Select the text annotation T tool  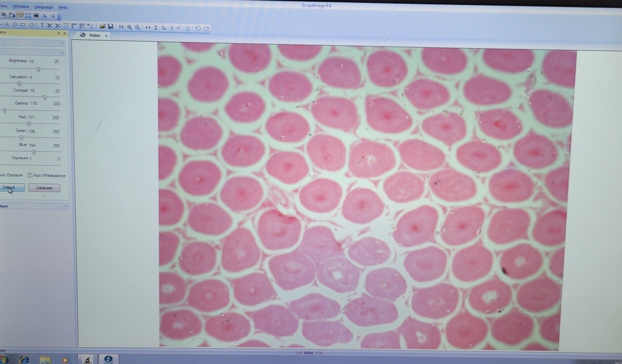[42, 25]
